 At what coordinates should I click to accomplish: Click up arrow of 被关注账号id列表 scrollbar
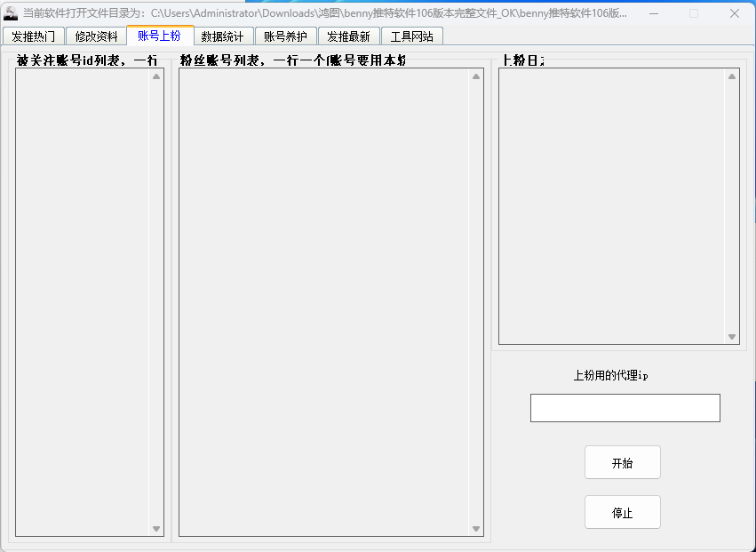pyautogui.click(x=156, y=76)
